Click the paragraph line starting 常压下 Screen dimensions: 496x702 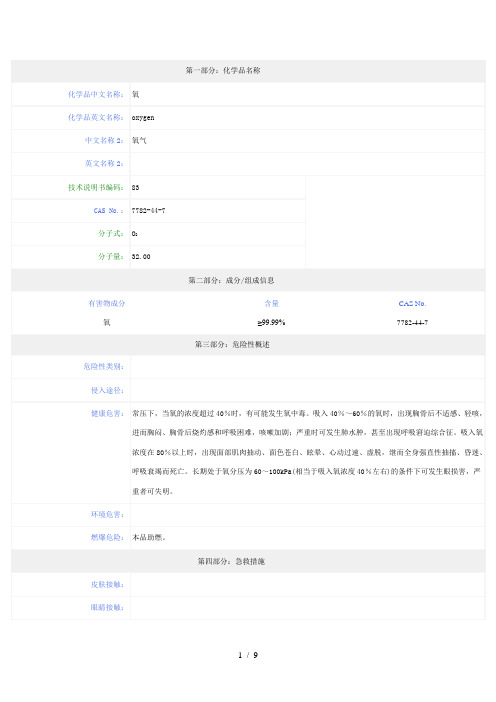pyautogui.click(x=307, y=414)
